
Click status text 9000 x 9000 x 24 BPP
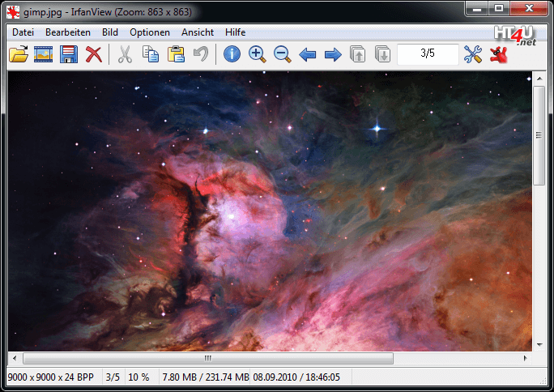coord(50,377)
